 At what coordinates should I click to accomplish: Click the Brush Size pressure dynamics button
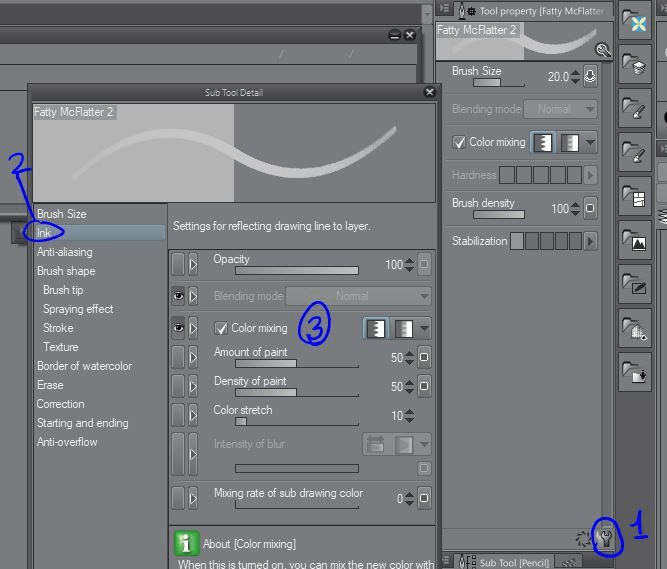click(x=590, y=77)
